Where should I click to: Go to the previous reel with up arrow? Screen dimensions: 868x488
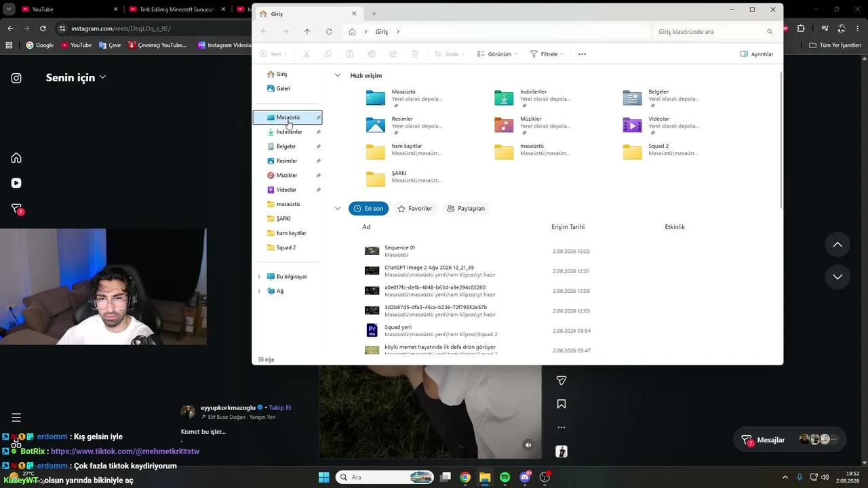pos(837,245)
